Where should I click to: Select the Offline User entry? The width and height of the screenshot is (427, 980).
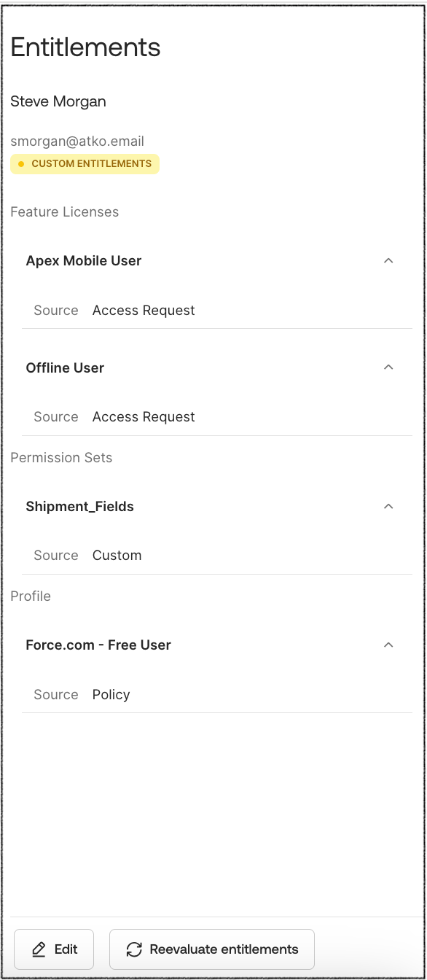[x=65, y=367]
